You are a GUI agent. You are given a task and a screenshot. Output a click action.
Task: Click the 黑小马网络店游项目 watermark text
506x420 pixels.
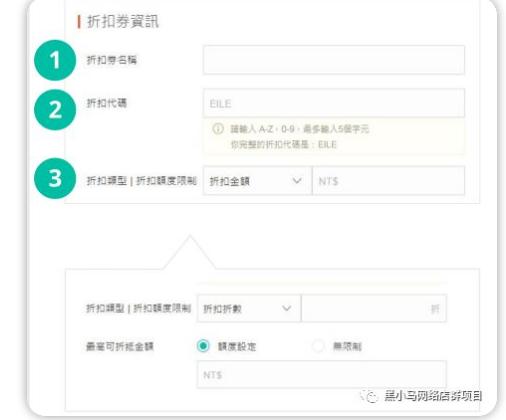(x=433, y=396)
